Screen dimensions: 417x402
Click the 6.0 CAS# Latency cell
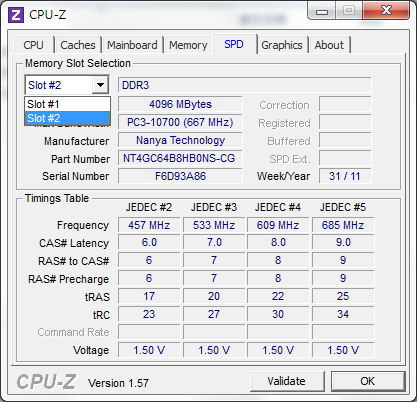point(149,242)
